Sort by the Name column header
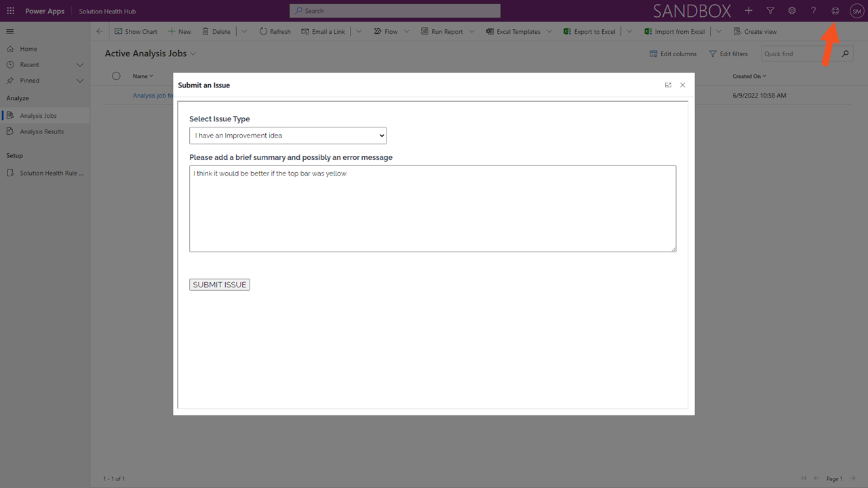Viewport: 868px width, 488px height. click(x=142, y=76)
